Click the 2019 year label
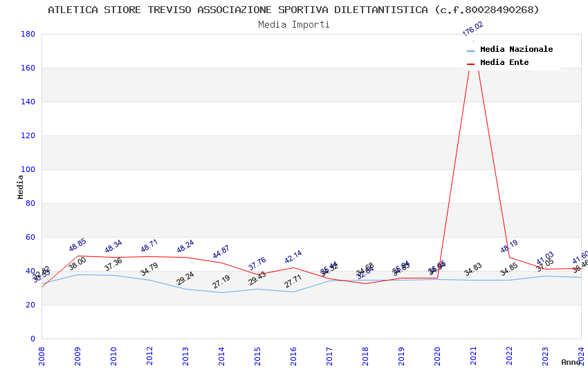588x380 pixels. (x=402, y=356)
